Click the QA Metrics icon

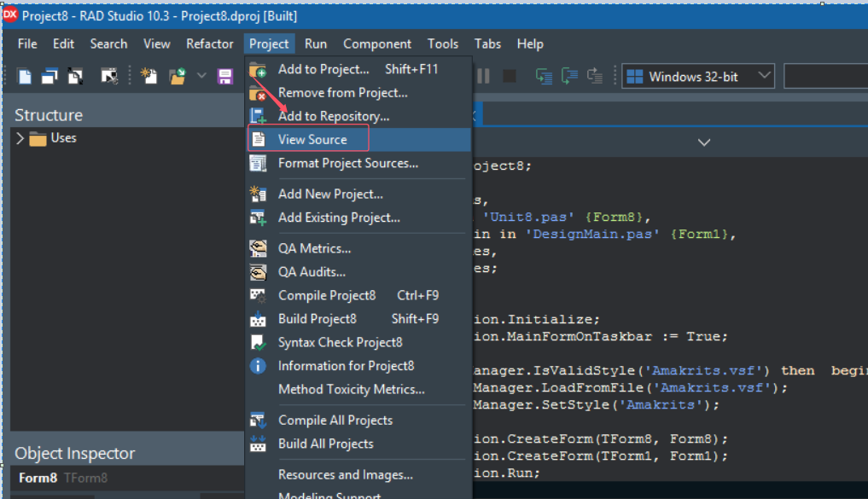(258, 248)
